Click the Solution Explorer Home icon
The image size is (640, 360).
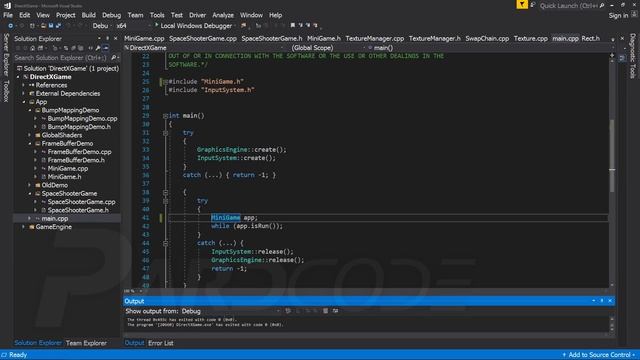click(33, 48)
